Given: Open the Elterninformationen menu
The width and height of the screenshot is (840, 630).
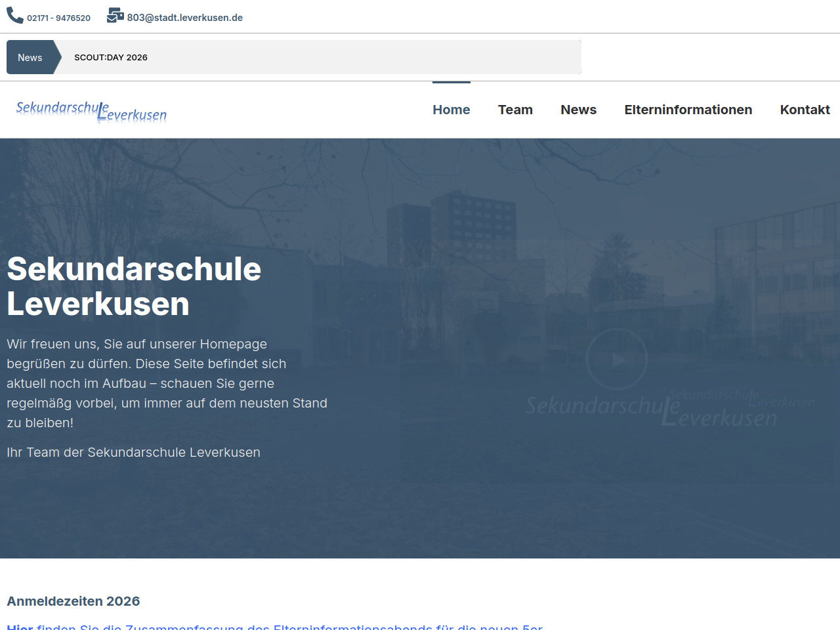Looking at the screenshot, I should (688, 110).
